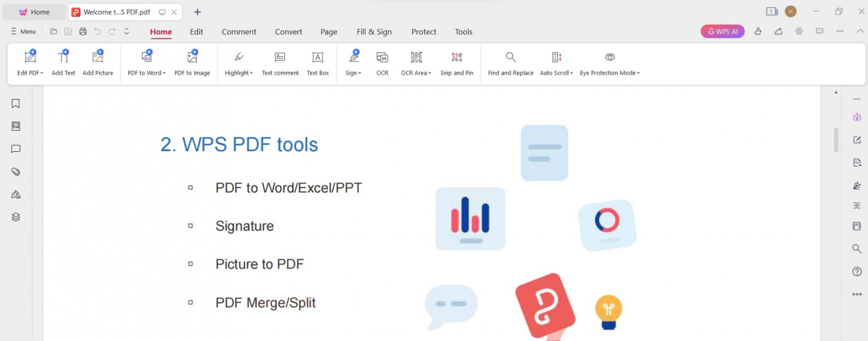This screenshot has width=868, height=341.
Task: Switch to the Tools ribbon tab
Action: point(464,32)
